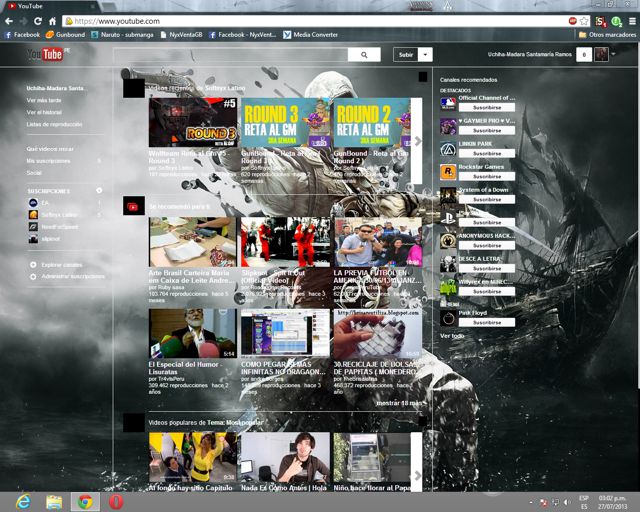The width and height of the screenshot is (640, 512).
Task: Open the Media Converter bookmark
Action: coord(311,35)
